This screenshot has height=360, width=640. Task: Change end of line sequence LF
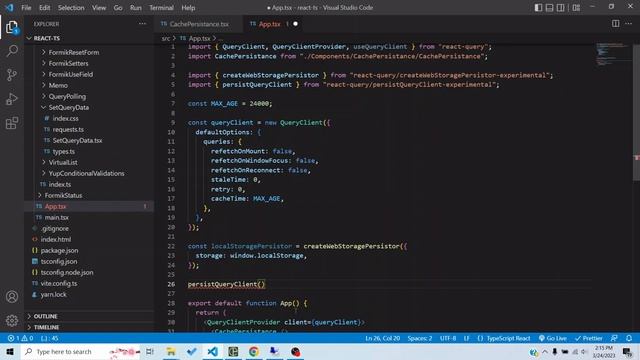tap(466, 338)
